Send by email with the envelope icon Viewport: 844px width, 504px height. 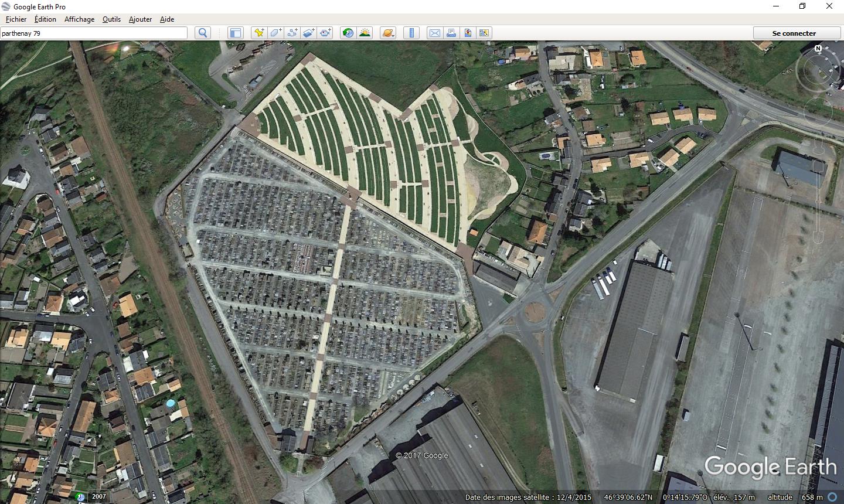click(x=434, y=33)
